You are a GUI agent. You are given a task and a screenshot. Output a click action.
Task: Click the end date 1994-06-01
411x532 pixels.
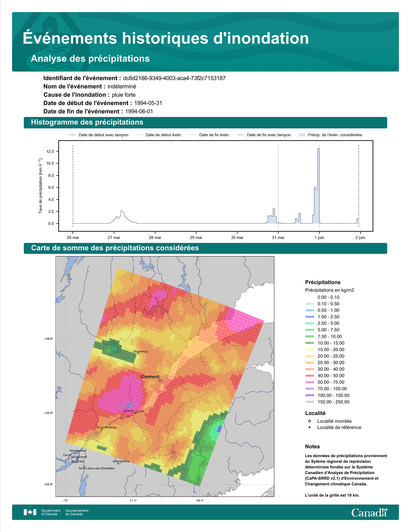click(139, 111)
